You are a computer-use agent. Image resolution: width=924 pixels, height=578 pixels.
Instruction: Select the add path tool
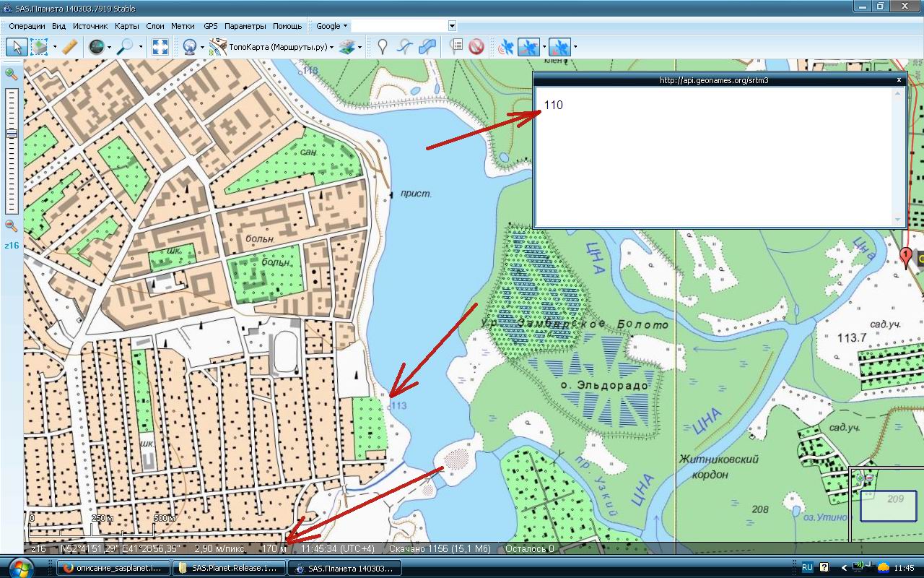(x=406, y=47)
